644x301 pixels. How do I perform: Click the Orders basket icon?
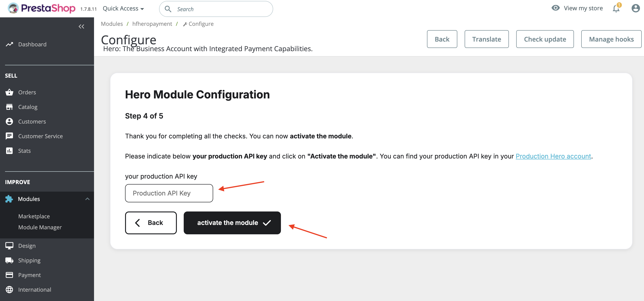pyautogui.click(x=9, y=92)
